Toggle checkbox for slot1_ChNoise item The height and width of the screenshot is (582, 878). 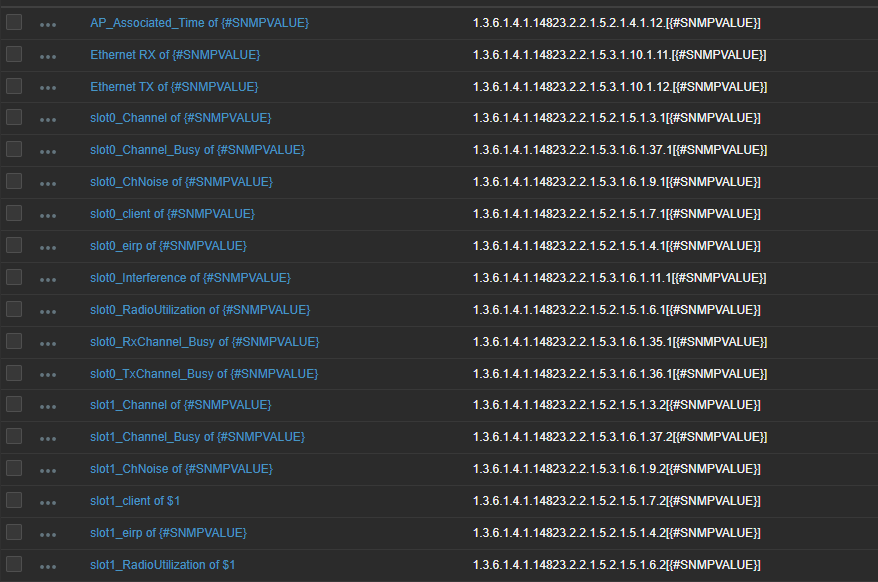coord(14,468)
